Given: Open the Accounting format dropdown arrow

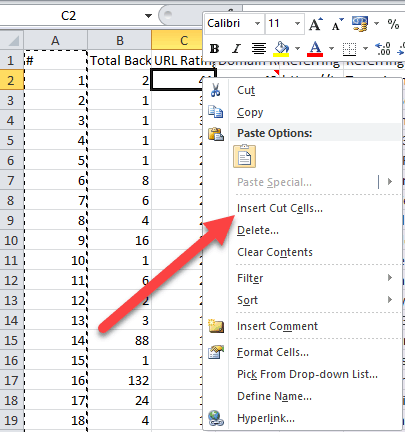Looking at the screenshot, I should 376,24.
